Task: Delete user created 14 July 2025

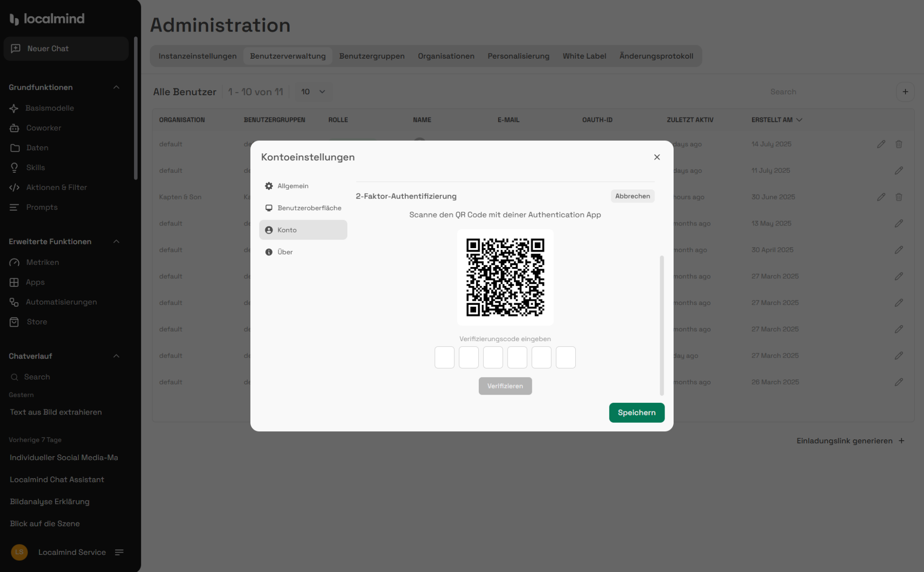Action: pyautogui.click(x=899, y=144)
